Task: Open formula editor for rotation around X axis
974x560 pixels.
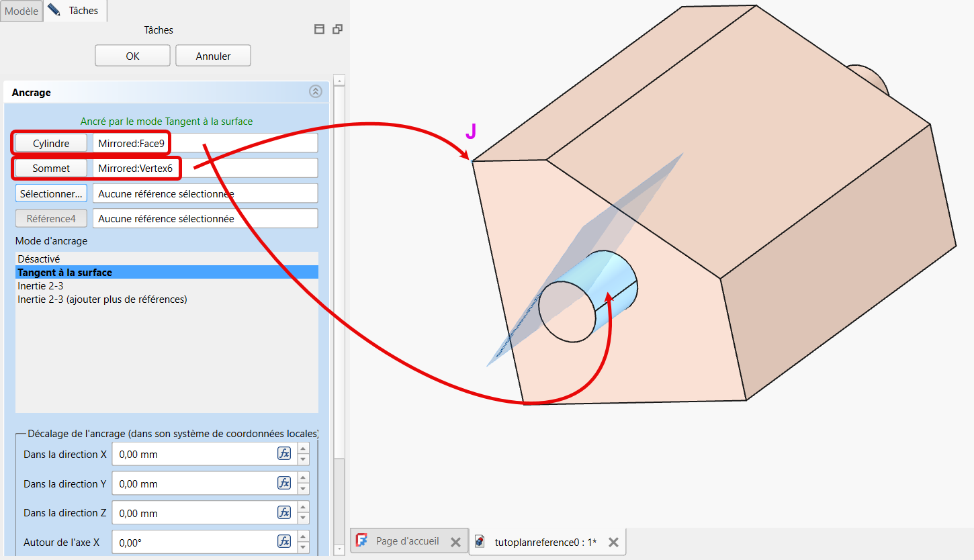Action: click(284, 542)
